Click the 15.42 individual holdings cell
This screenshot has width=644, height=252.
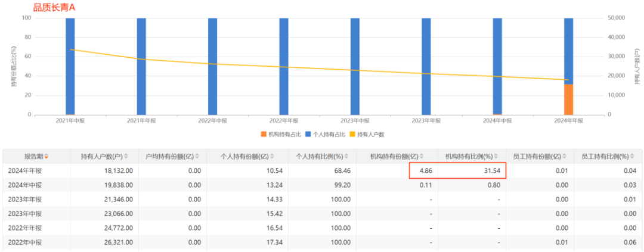(275, 213)
